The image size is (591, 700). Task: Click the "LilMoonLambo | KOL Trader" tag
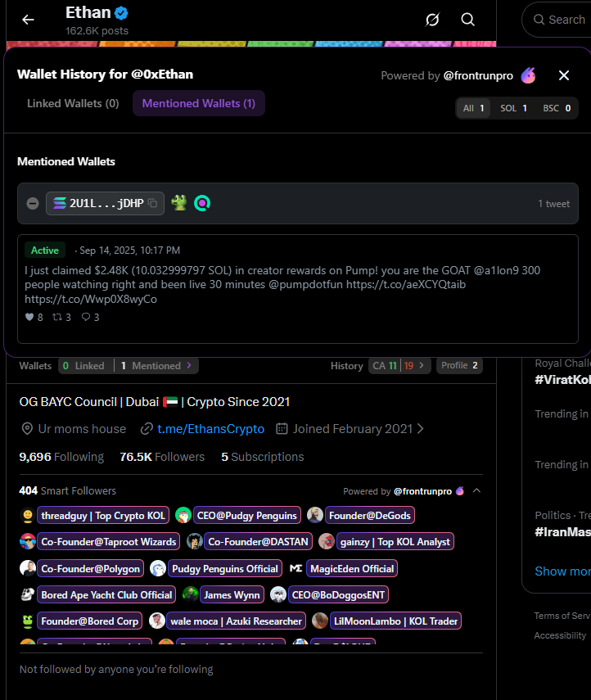[x=395, y=621]
